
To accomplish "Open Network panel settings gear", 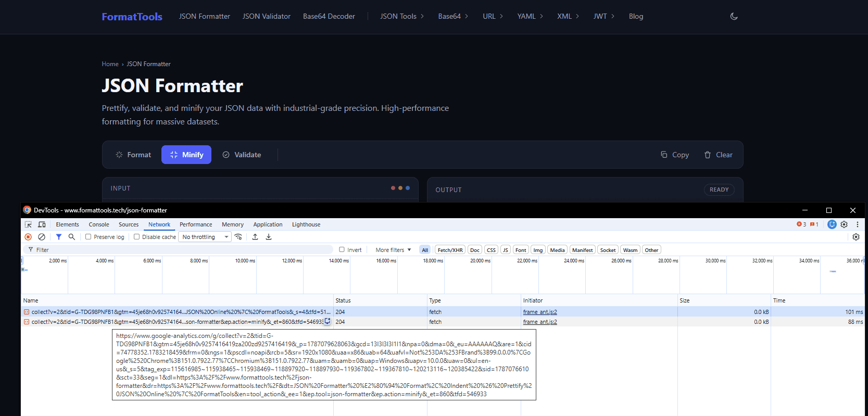I will coord(856,237).
